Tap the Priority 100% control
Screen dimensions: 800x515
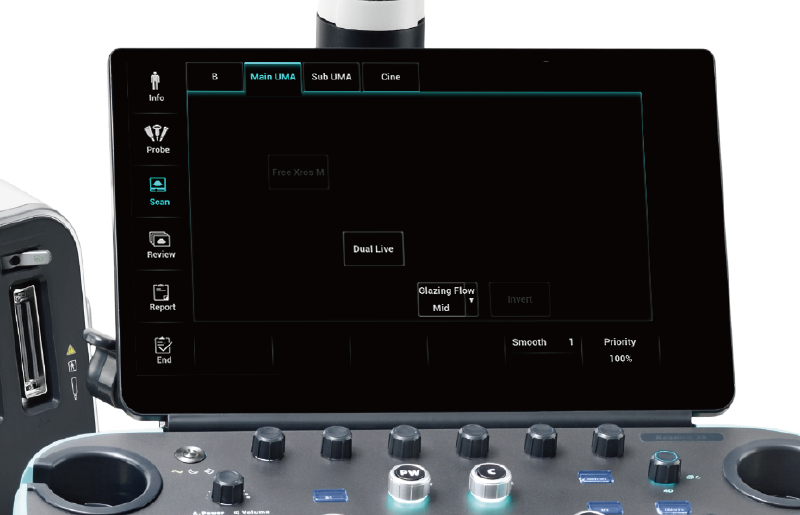tap(620, 349)
